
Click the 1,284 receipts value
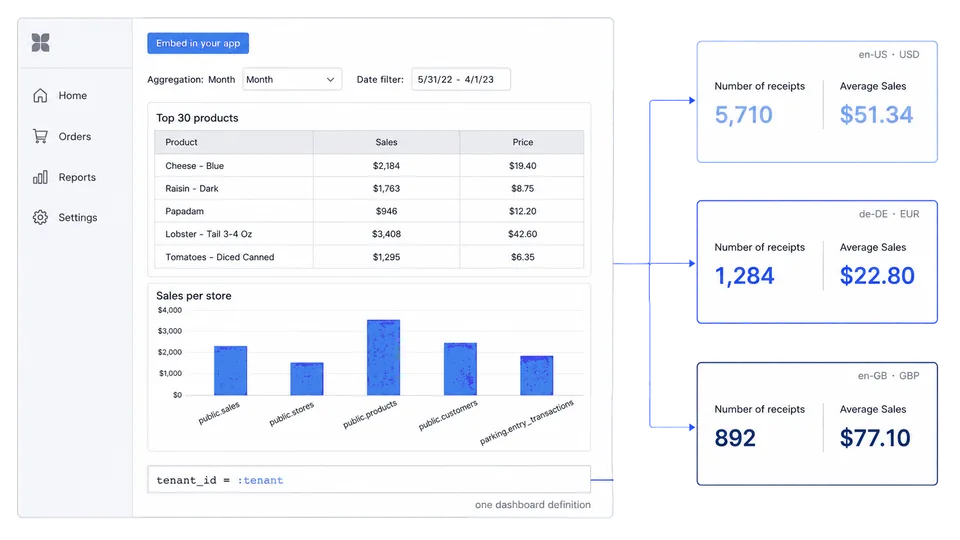744,276
